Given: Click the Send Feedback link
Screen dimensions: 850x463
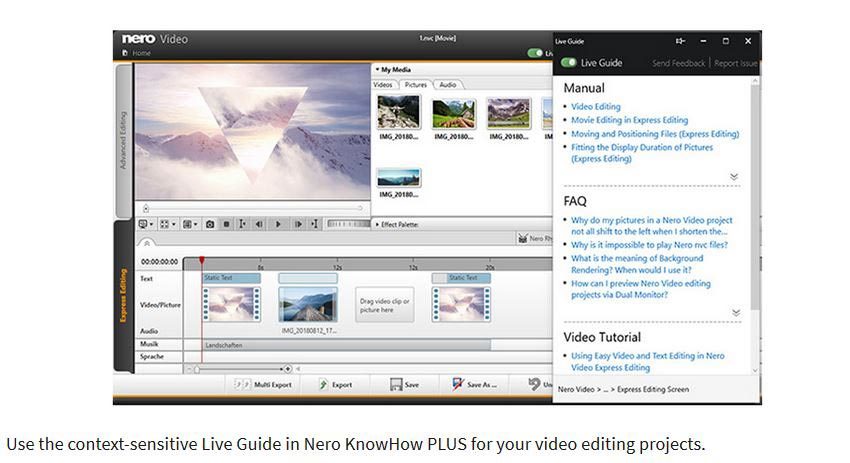Looking at the screenshot, I should (x=678, y=63).
